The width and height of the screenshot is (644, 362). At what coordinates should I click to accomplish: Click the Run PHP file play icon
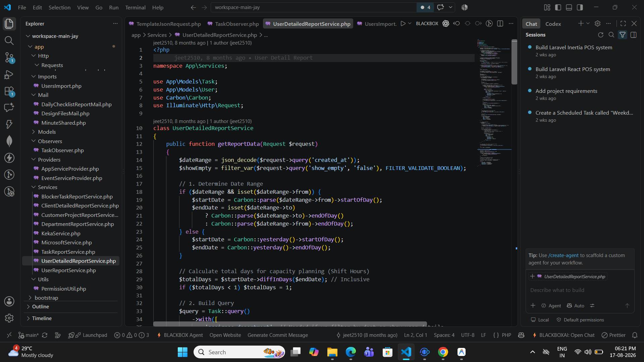403,23
